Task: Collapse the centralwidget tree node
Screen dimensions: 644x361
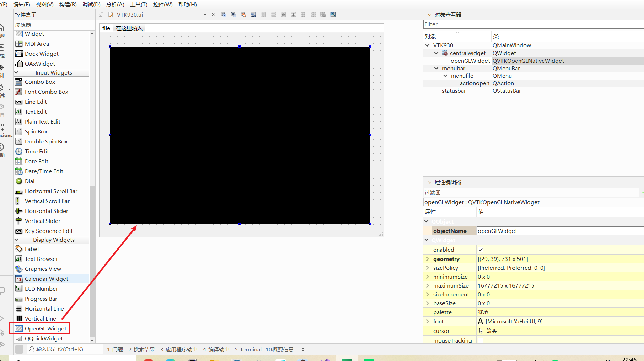Action: point(436,53)
